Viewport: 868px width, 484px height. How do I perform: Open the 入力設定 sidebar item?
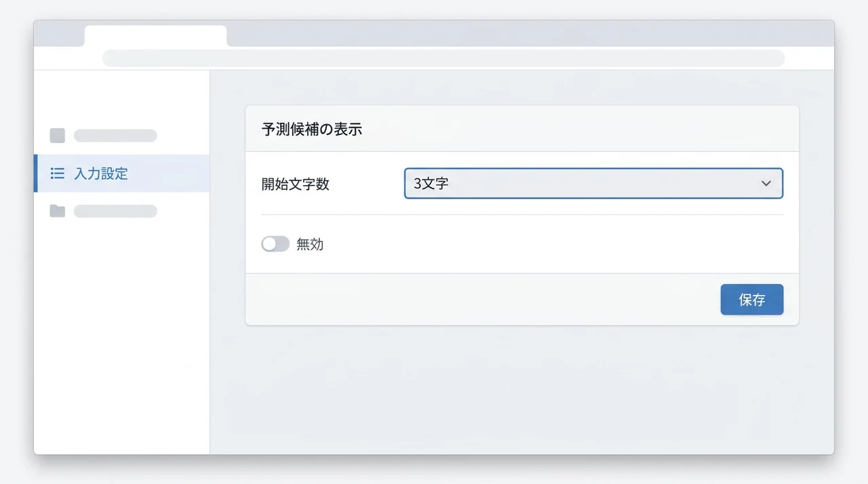[122, 174]
